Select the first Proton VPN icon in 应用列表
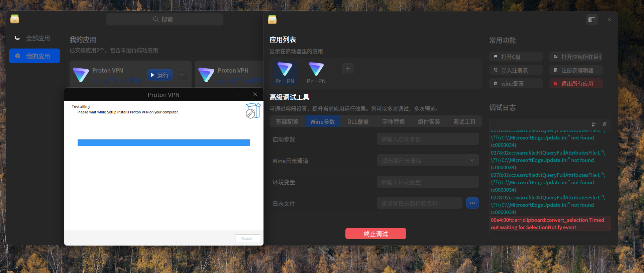Screen dimensions: 644x273 [x=285, y=73]
